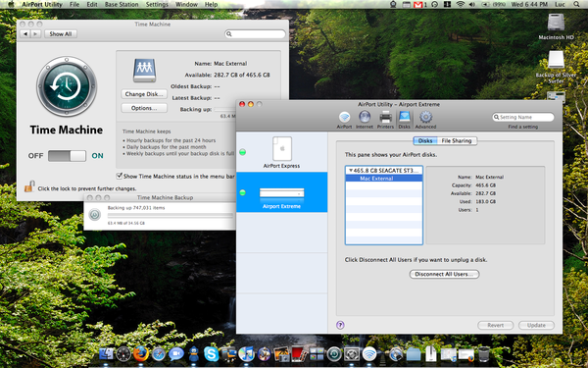The image size is (588, 368).
Task: Click Disconnect All Users... button
Action: [x=444, y=274]
